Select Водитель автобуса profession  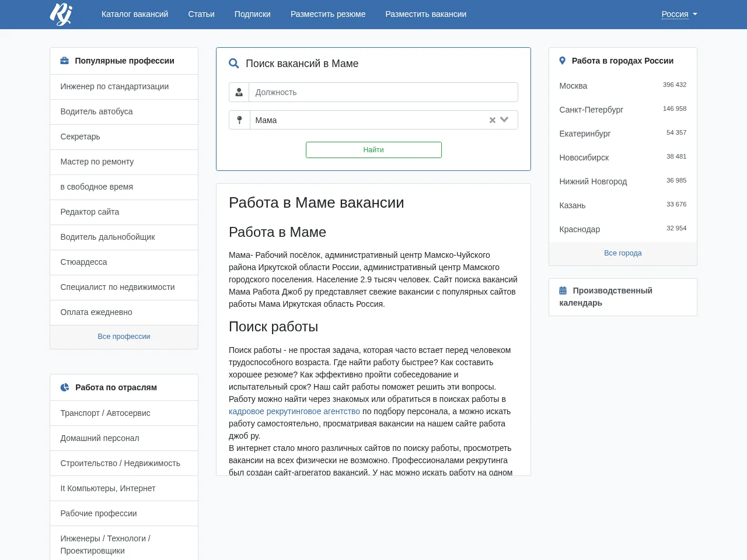(124, 111)
